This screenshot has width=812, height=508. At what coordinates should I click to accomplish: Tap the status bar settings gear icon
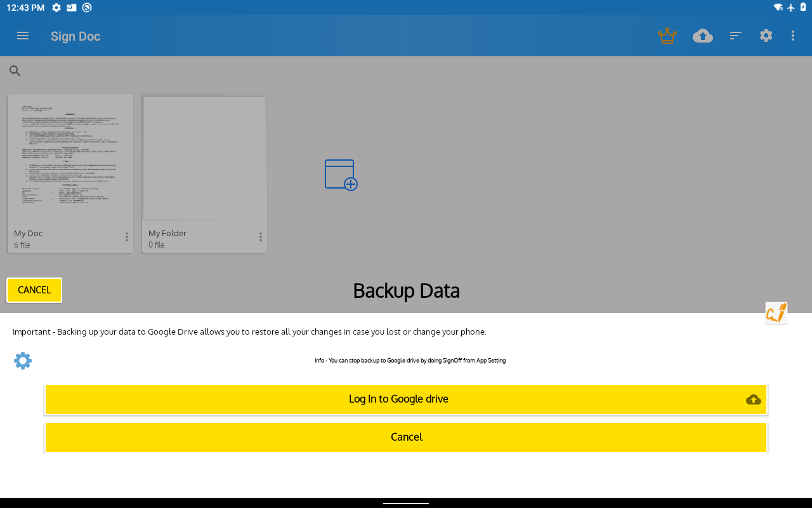pyautogui.click(x=56, y=8)
